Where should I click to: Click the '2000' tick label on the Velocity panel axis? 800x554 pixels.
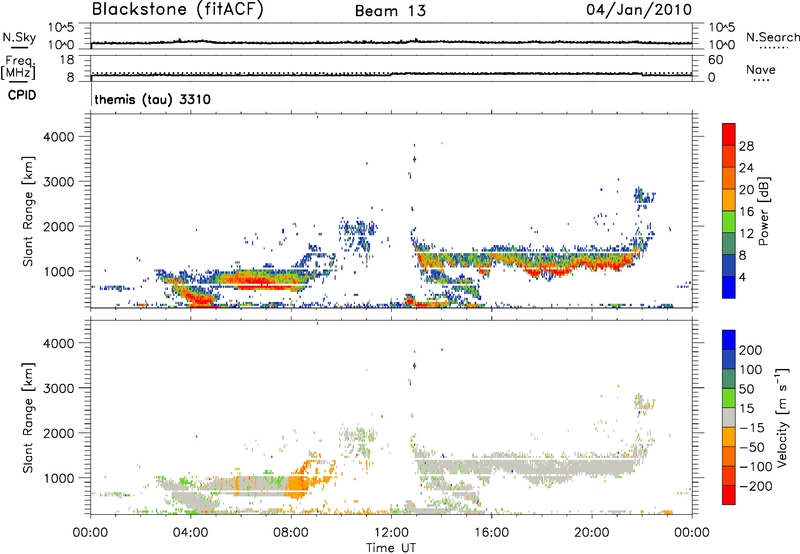click(59, 433)
